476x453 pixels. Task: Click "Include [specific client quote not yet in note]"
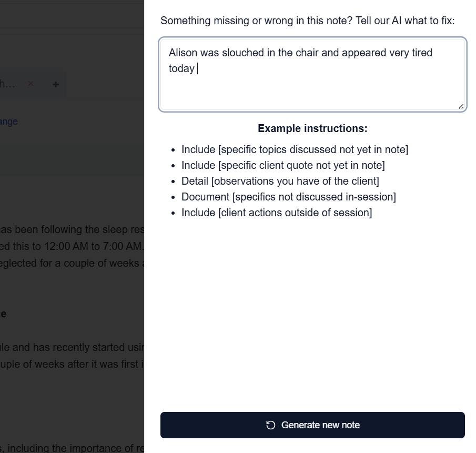283,165
